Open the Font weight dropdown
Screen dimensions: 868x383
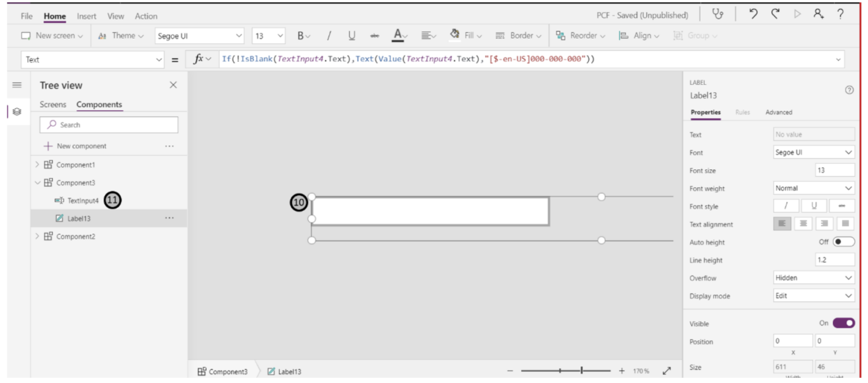pyautogui.click(x=813, y=188)
